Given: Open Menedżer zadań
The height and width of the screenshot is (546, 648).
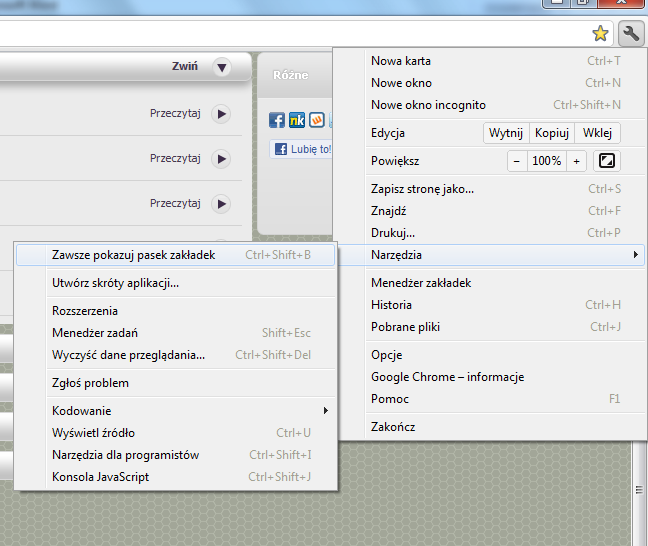Looking at the screenshot, I should click(x=175, y=333).
